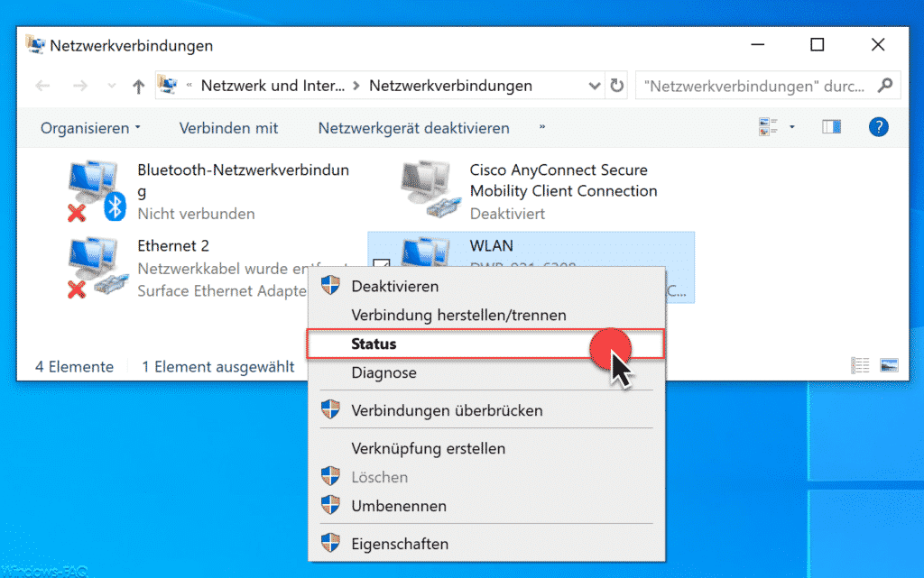The image size is (924, 578).
Task: Open recent locations dropdown arrow
Action: click(111, 86)
